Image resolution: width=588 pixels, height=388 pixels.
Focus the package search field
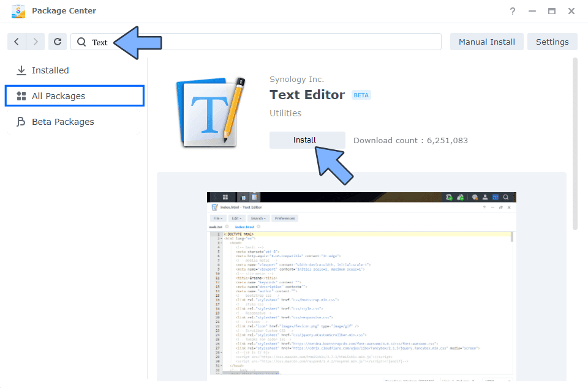[x=256, y=42]
